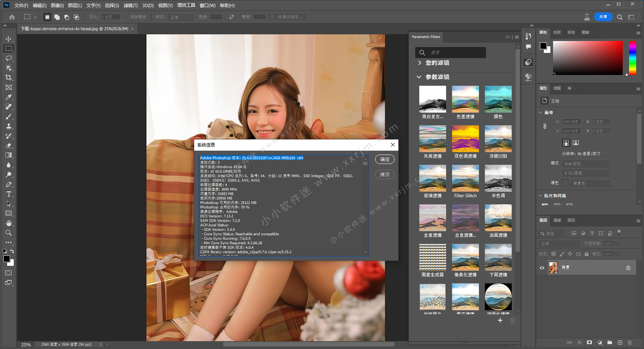Click 拷贝 in the 系统信息 dialog
This screenshot has height=349, width=644.
pos(385,174)
